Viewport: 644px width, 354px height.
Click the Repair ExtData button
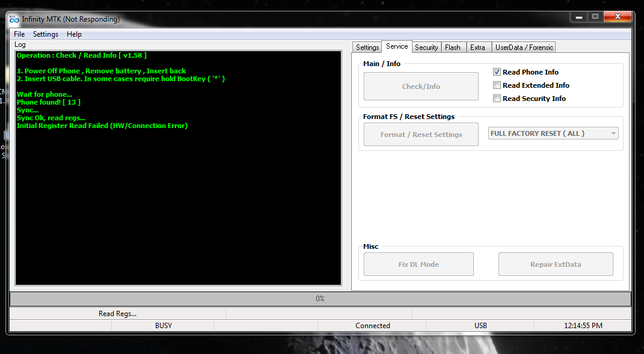(556, 264)
